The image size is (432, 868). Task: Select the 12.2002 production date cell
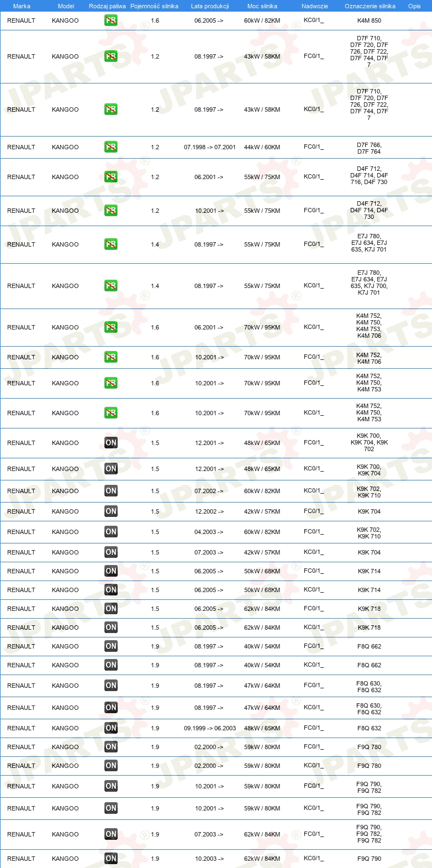[209, 511]
